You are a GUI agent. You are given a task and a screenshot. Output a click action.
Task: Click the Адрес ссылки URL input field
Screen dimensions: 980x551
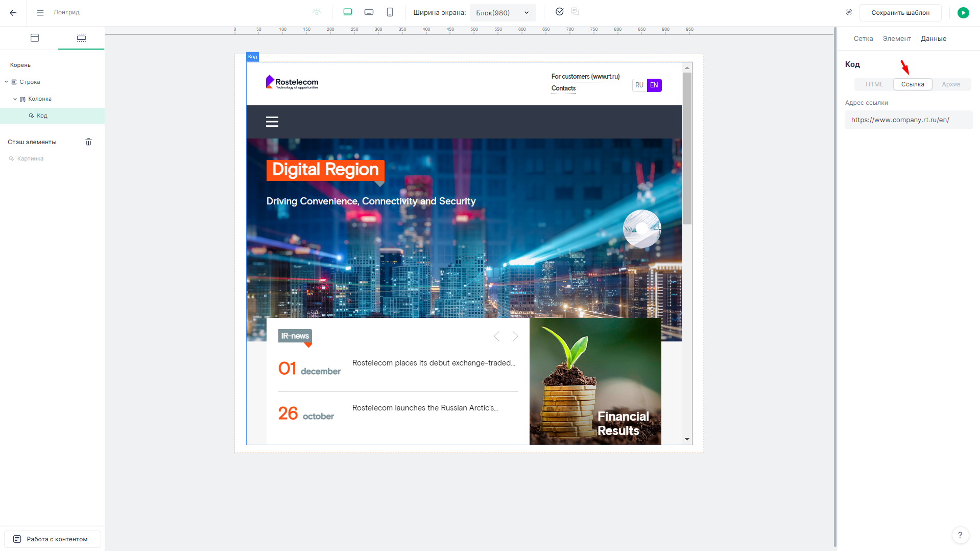(908, 120)
